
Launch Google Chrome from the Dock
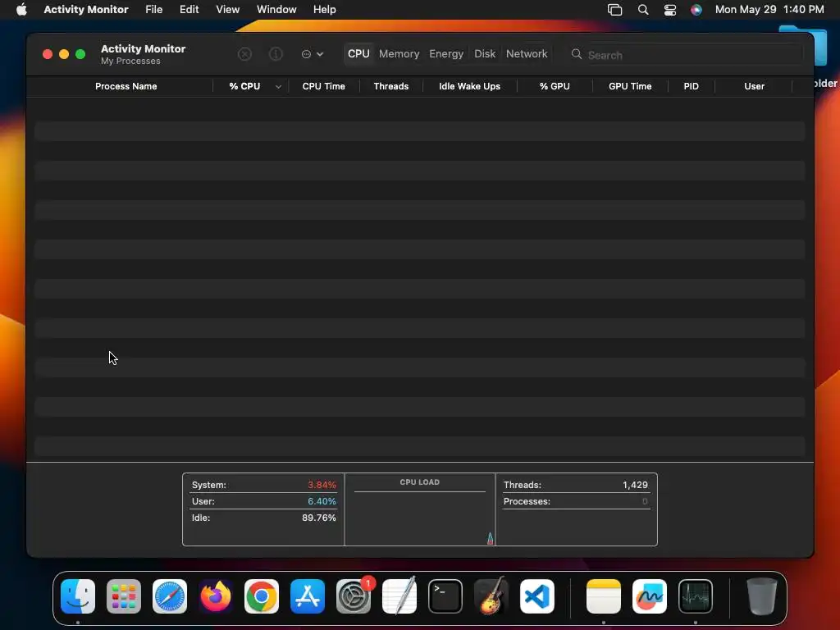point(262,596)
